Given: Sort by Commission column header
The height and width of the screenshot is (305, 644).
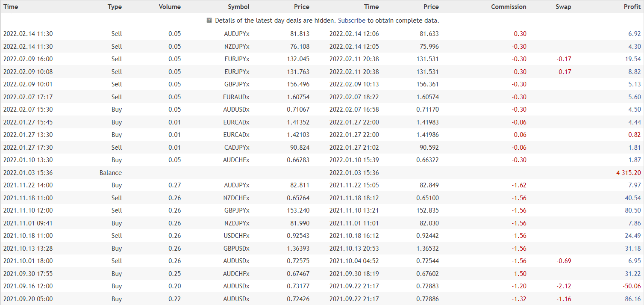Looking at the screenshot, I should 509,7.
